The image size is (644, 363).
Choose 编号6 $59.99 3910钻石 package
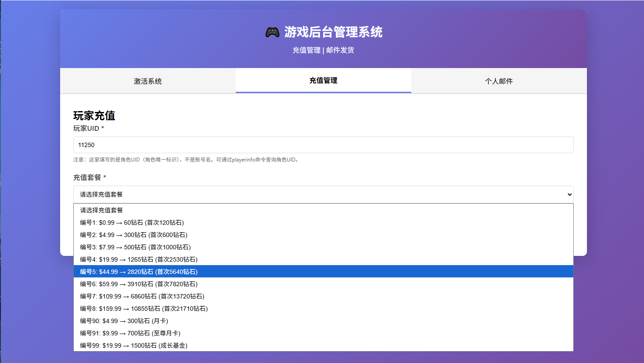pyautogui.click(x=139, y=284)
